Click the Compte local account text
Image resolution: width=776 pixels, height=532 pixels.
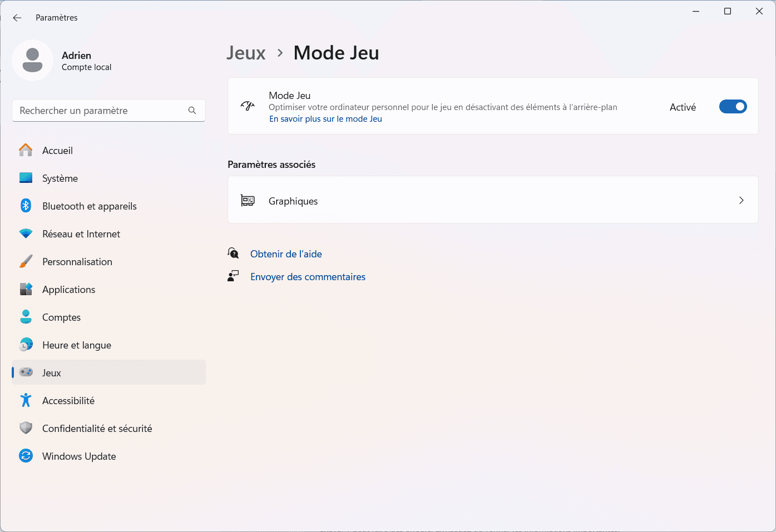(86, 67)
